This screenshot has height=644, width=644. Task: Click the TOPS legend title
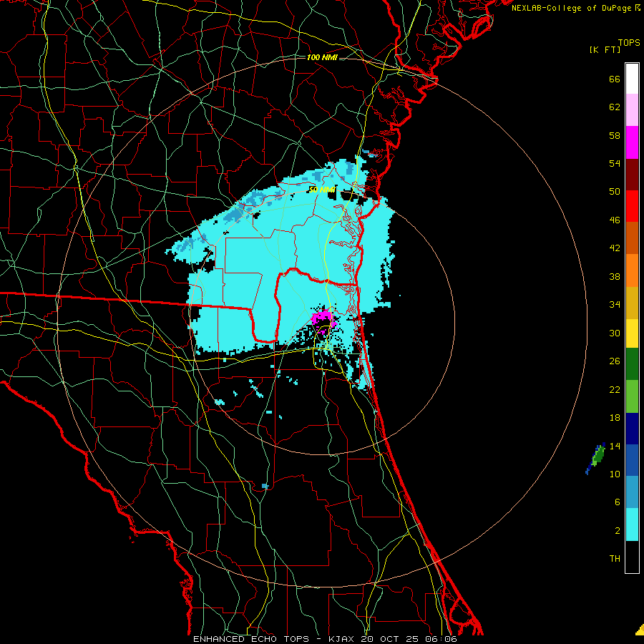629,43
